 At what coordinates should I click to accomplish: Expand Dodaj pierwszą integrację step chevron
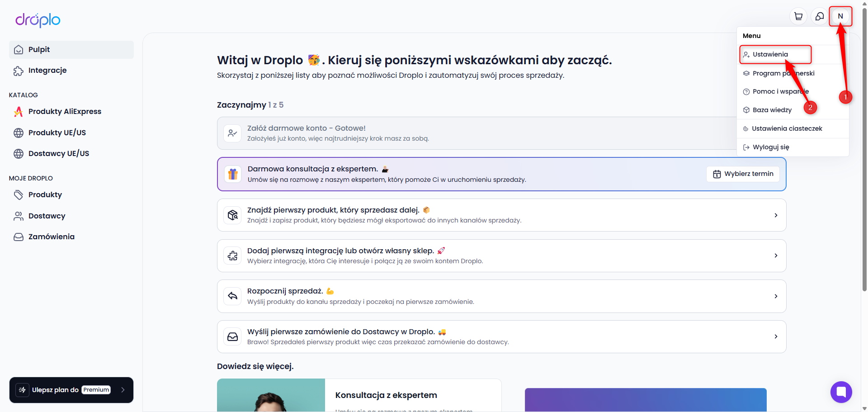[776, 256]
